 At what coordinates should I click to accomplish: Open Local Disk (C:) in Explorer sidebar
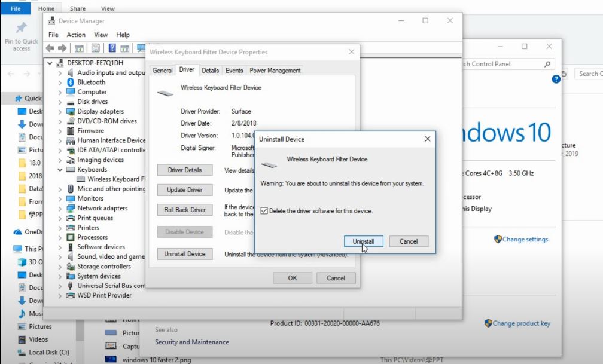[x=49, y=352]
